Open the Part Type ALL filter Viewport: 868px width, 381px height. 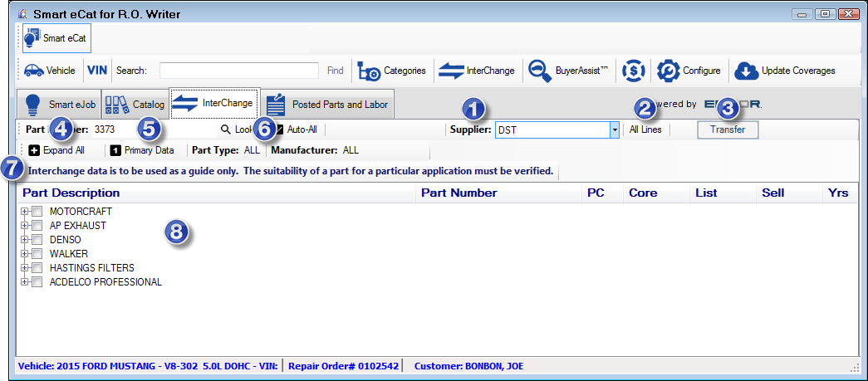tap(225, 150)
